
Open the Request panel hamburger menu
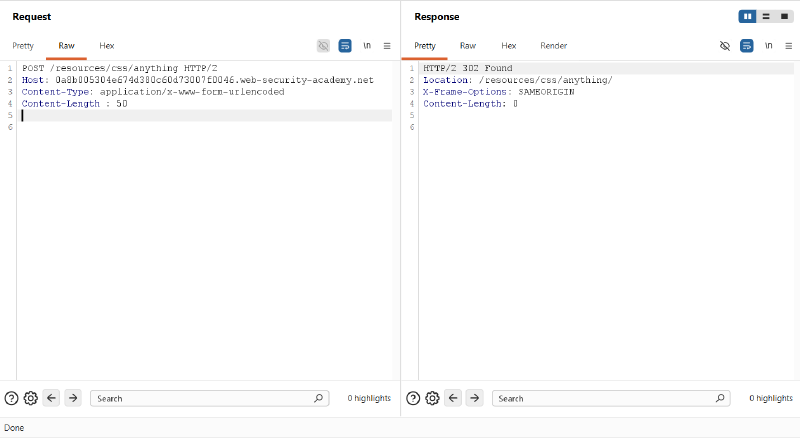(387, 46)
